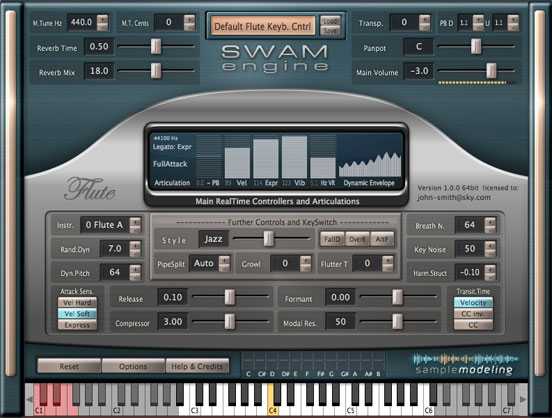Click the Panpot value C
Screen dimensions: 552x418
pos(419,46)
